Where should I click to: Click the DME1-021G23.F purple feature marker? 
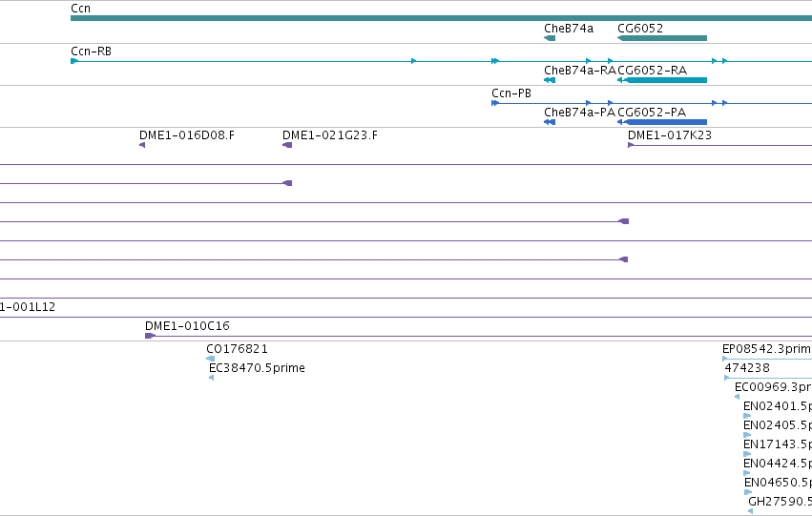[287, 145]
